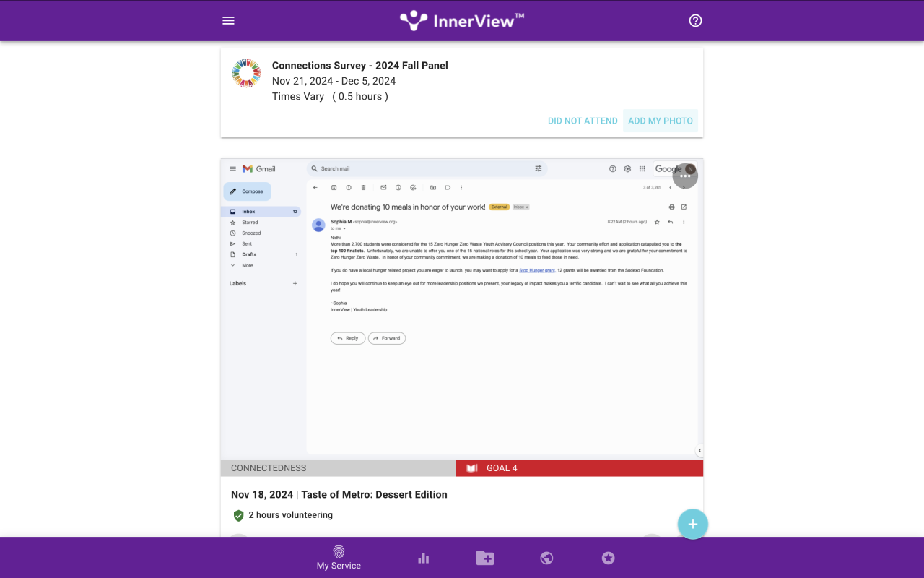Open the Stop Hunger grant link
924x578 pixels.
pos(537,271)
